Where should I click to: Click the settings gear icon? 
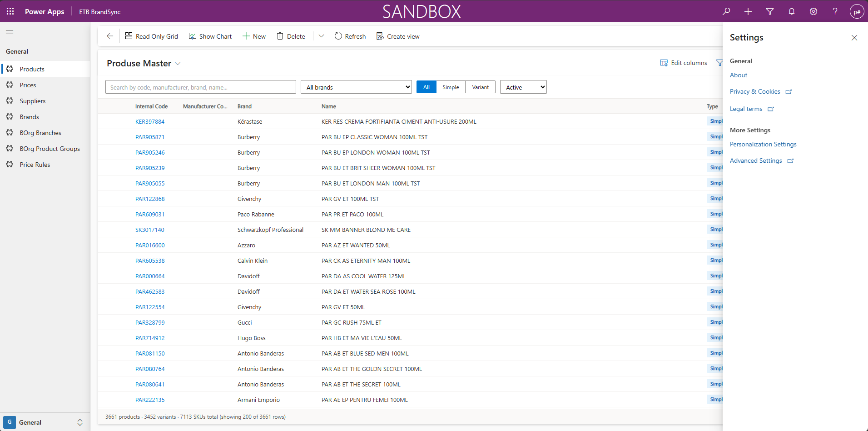[x=813, y=11]
